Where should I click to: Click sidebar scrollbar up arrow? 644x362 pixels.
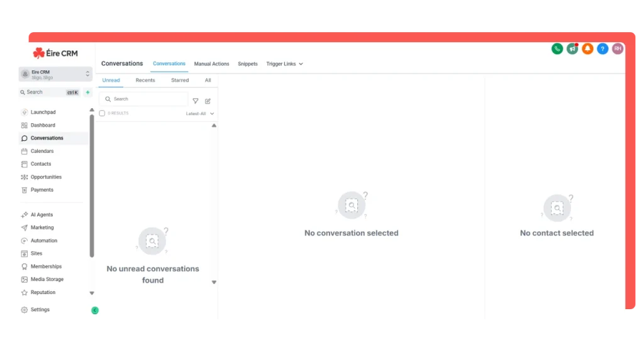point(92,110)
